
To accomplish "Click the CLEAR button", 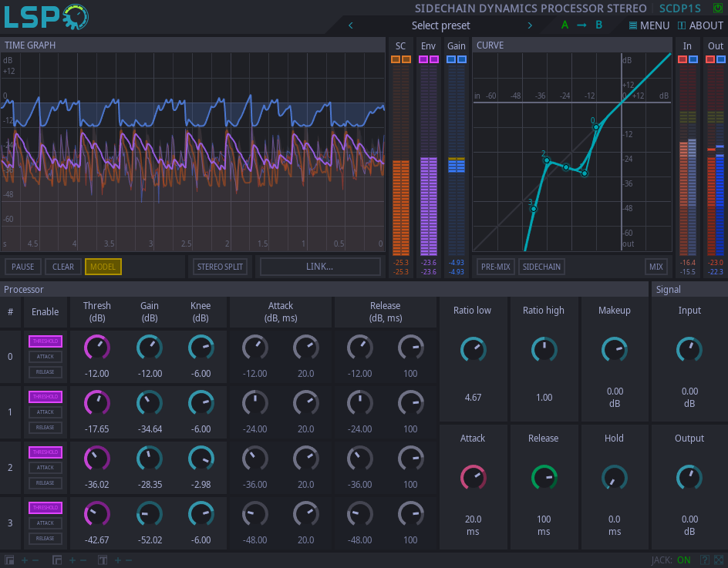I will (x=63, y=267).
